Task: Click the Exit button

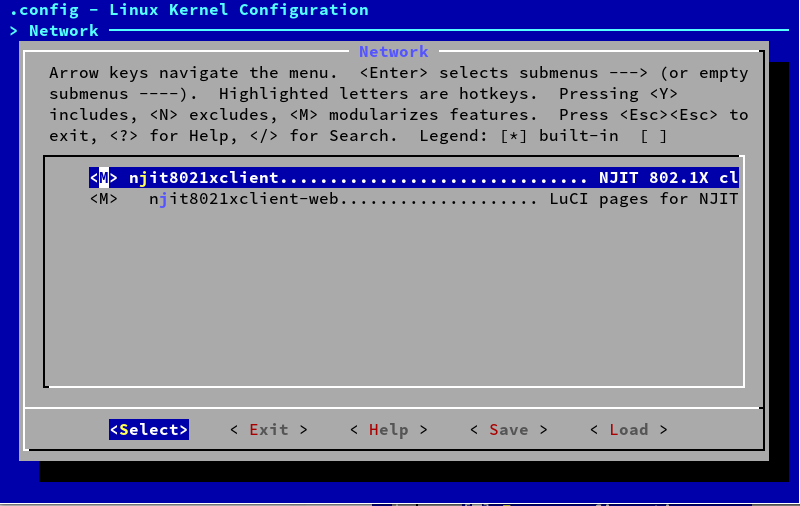Action: pyautogui.click(x=268, y=430)
